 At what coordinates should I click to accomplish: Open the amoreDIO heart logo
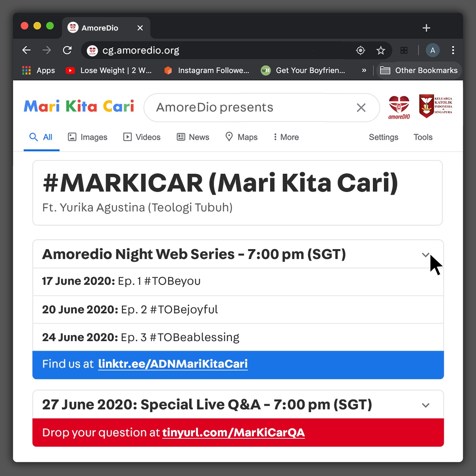[399, 107]
